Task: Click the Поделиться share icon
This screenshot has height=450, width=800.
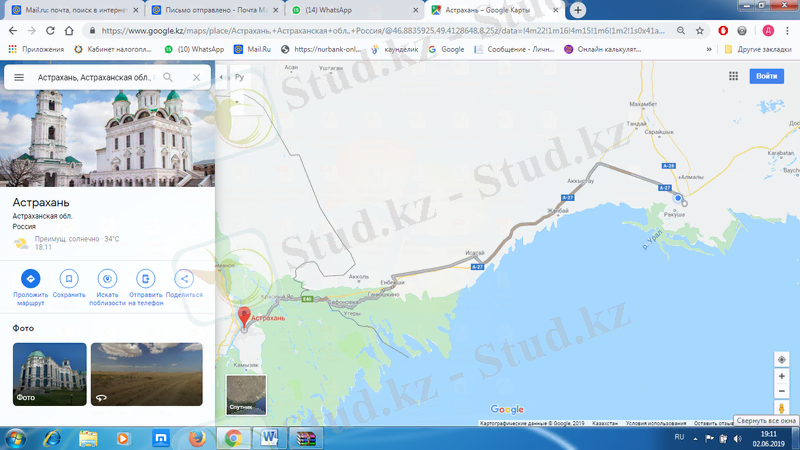Action: pos(184,279)
